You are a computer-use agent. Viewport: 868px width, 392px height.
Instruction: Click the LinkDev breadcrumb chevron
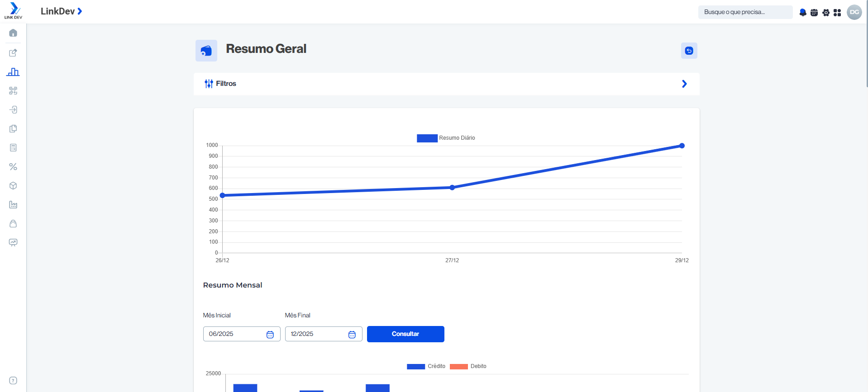tap(80, 11)
